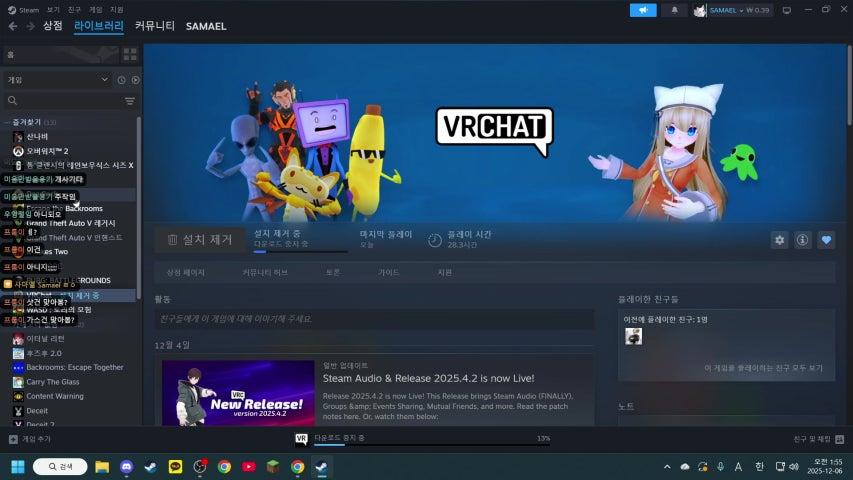Click the recent activity clock icon
The image size is (853, 480).
121,79
